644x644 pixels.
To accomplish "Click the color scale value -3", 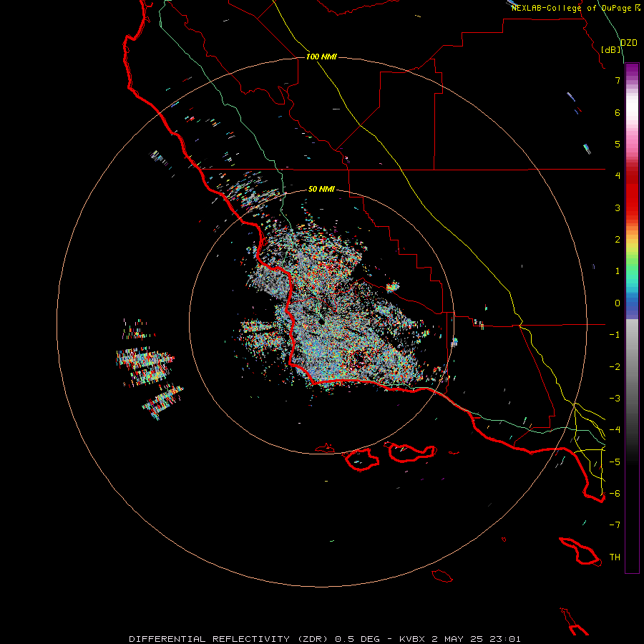I will [x=615, y=399].
